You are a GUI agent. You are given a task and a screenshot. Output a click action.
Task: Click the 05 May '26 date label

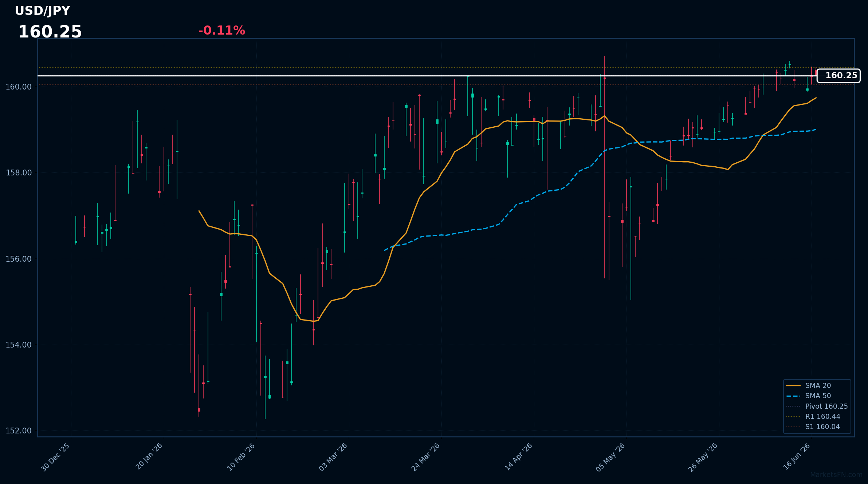(x=611, y=457)
